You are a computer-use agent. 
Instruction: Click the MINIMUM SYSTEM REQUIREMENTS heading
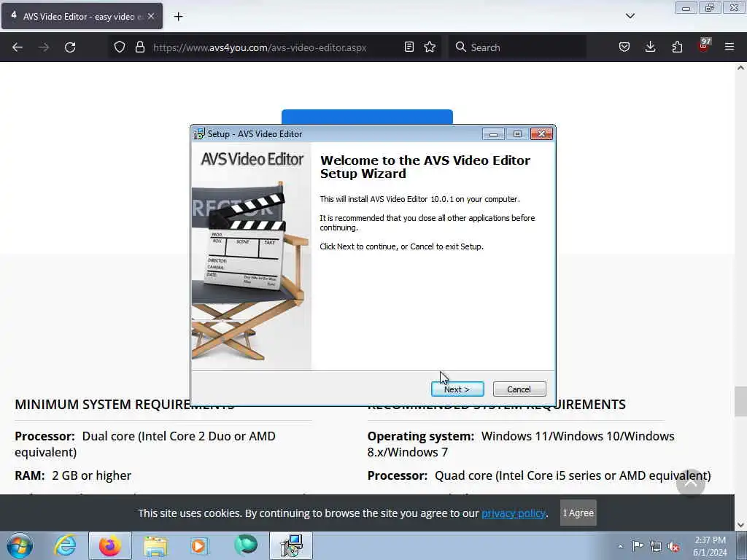pos(124,404)
